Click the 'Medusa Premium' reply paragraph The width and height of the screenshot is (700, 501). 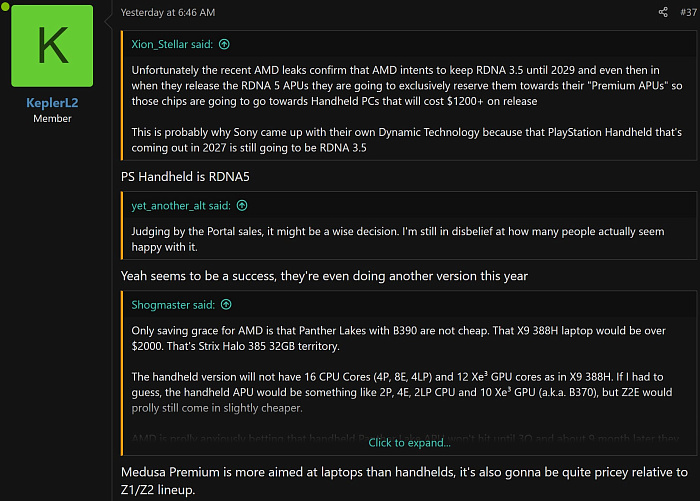400,479
